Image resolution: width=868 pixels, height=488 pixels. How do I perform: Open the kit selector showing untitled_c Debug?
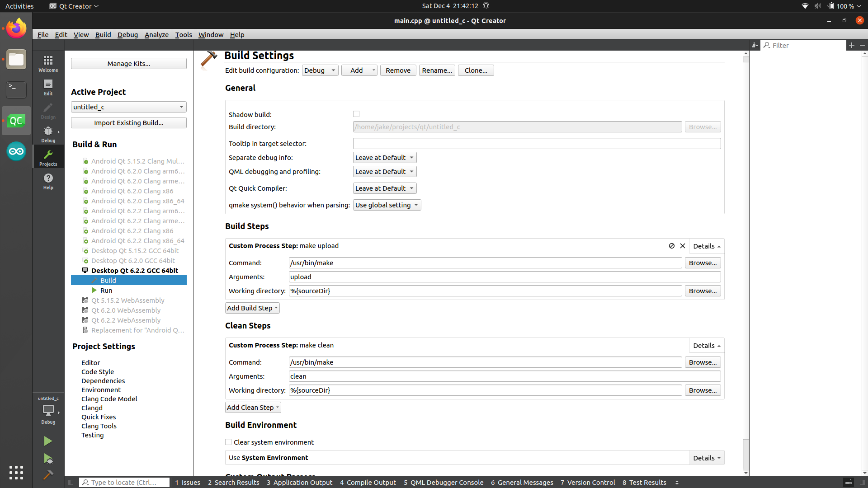(x=48, y=410)
